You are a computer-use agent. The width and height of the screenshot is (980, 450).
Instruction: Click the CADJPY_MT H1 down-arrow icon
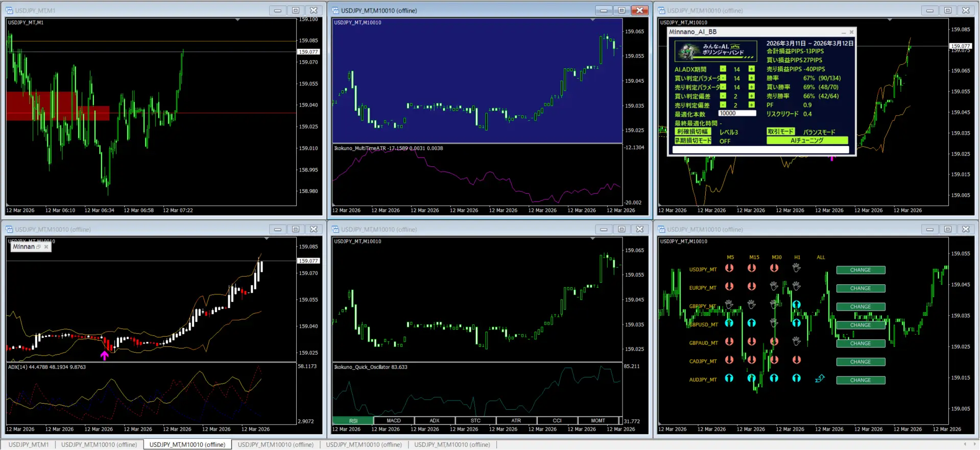coord(796,360)
